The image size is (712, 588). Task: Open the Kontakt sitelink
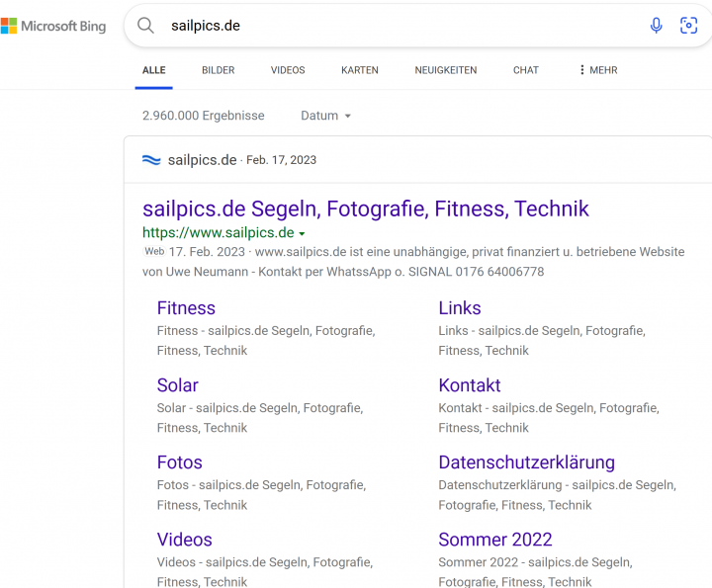tap(470, 385)
